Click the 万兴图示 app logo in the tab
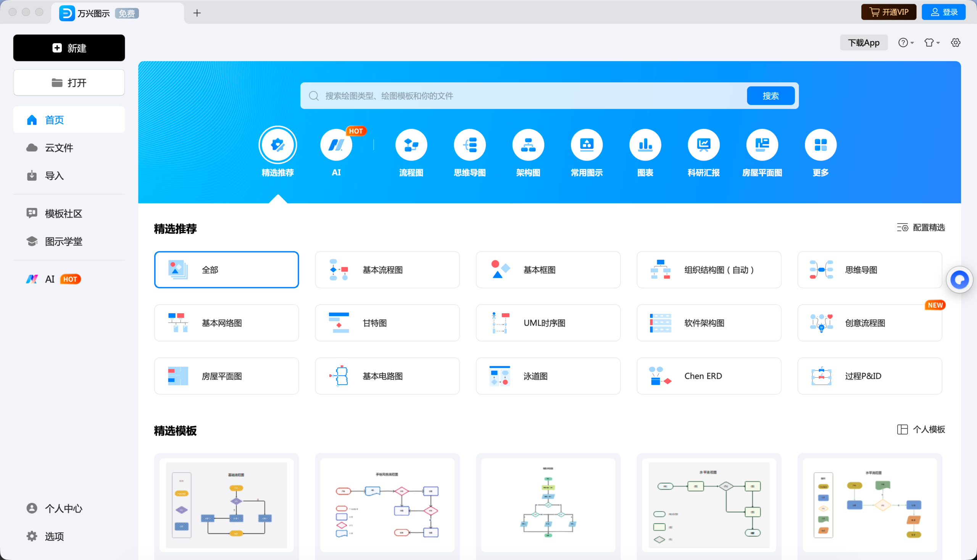 tap(66, 13)
